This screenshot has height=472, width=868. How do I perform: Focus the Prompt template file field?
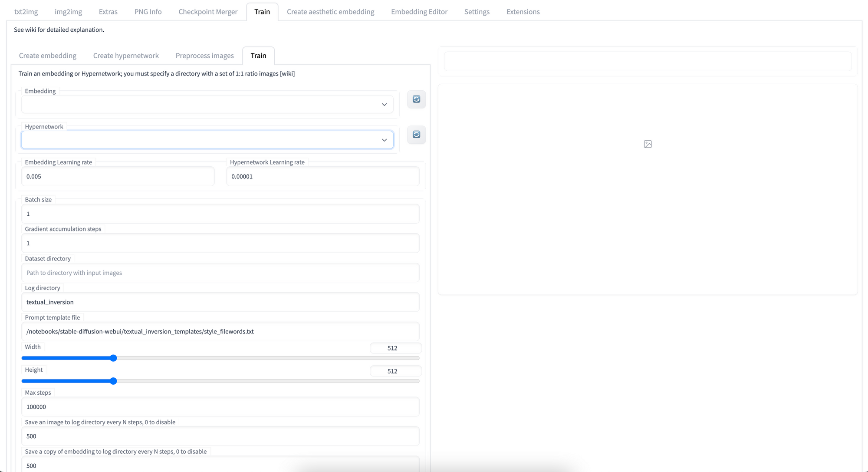click(220, 332)
